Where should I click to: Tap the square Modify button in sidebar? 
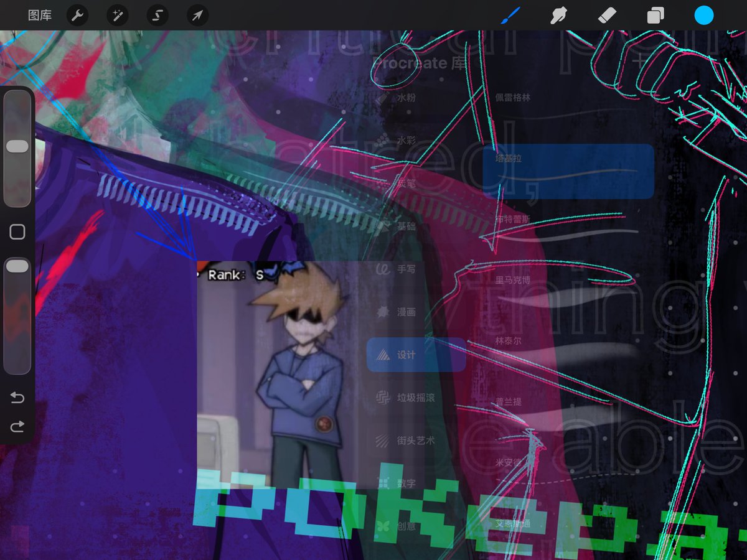(x=17, y=232)
